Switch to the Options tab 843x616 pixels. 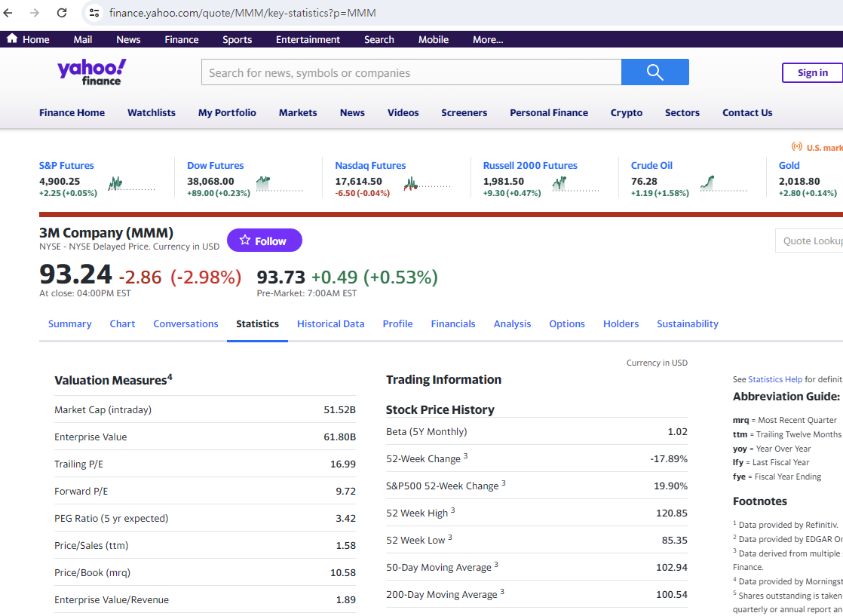point(567,323)
